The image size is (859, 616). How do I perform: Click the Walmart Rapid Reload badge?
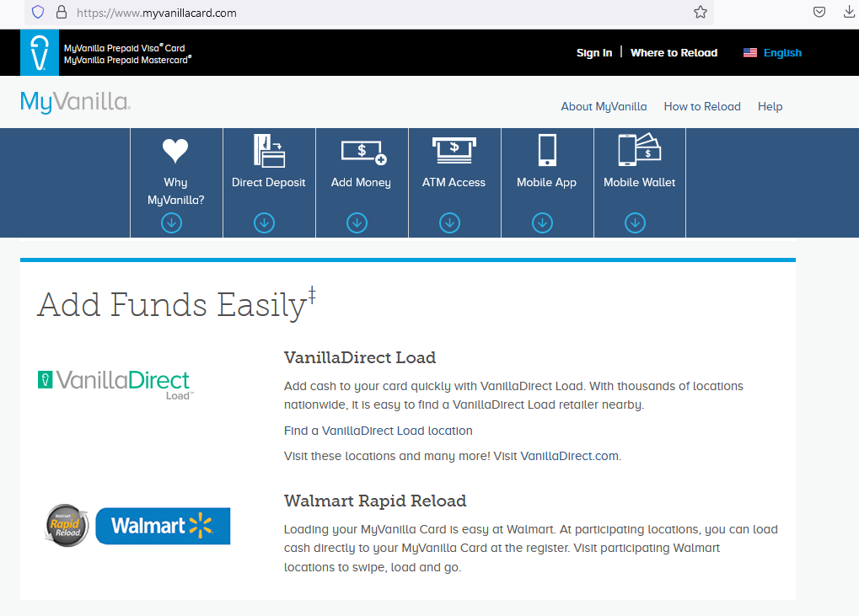click(67, 526)
